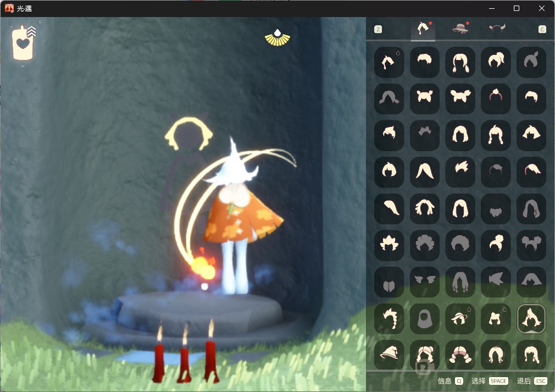Select the grey low pigtails hairstyle
Image resolution: width=555 pixels, height=392 pixels.
coord(389,99)
